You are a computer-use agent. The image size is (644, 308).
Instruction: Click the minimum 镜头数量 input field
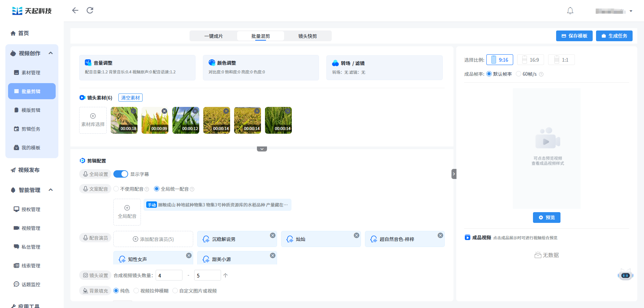pos(169,275)
